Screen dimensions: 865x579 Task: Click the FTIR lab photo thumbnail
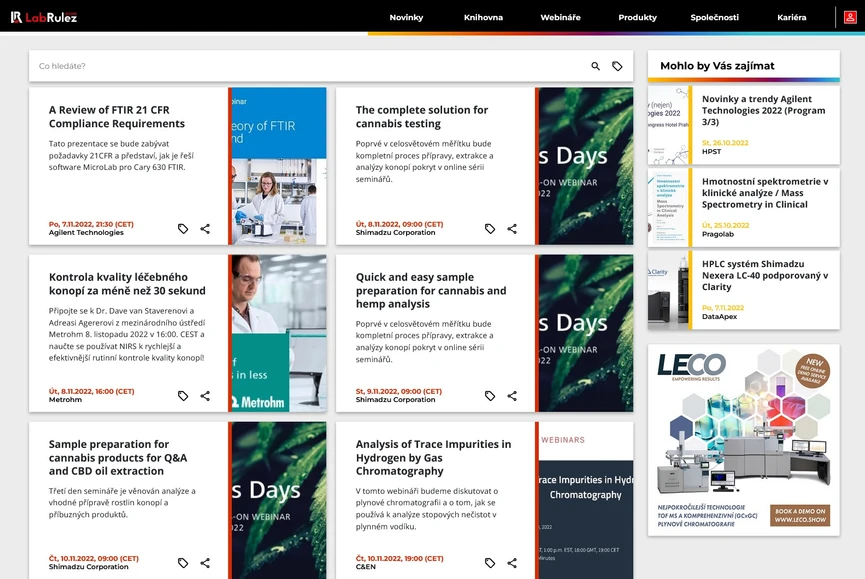coord(279,166)
